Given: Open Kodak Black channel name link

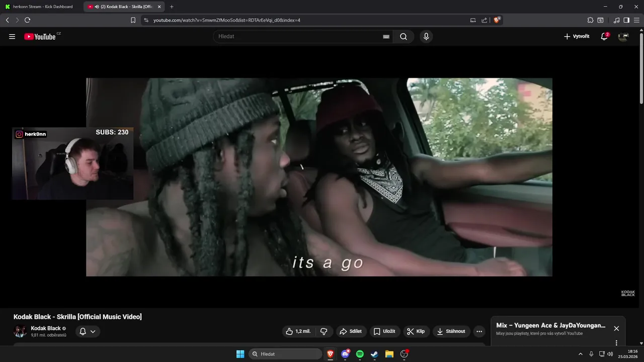Looking at the screenshot, I should pyautogui.click(x=46, y=328).
